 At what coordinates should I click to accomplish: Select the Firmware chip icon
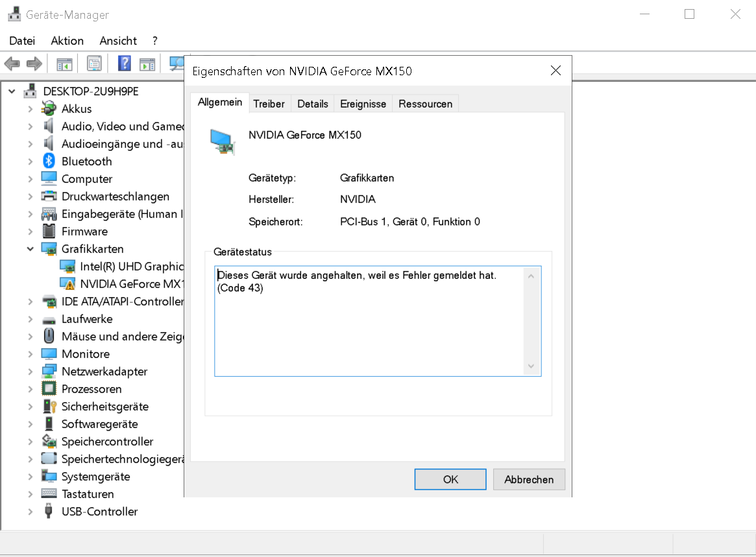(x=49, y=231)
